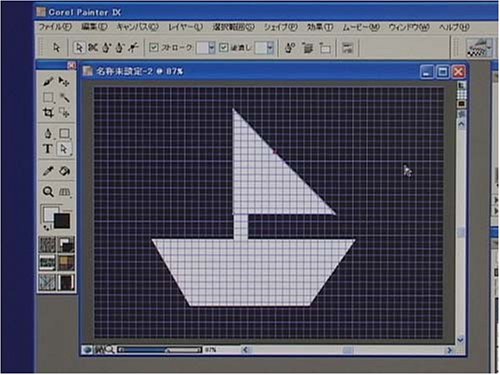500x375 pixels.
Task: Select the Layer Adjuster tool
Action: pyautogui.click(x=64, y=81)
